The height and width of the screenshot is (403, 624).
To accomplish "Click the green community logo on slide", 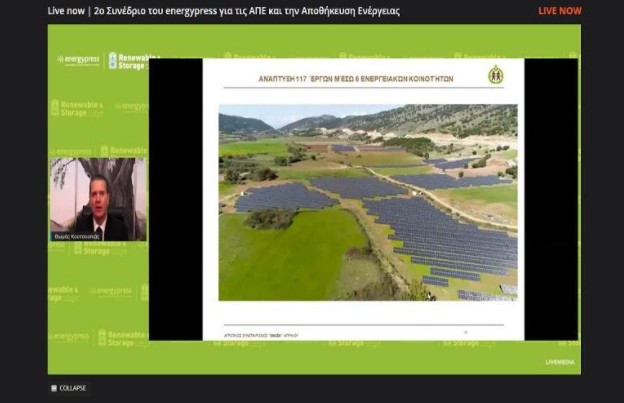I will pos(495,75).
